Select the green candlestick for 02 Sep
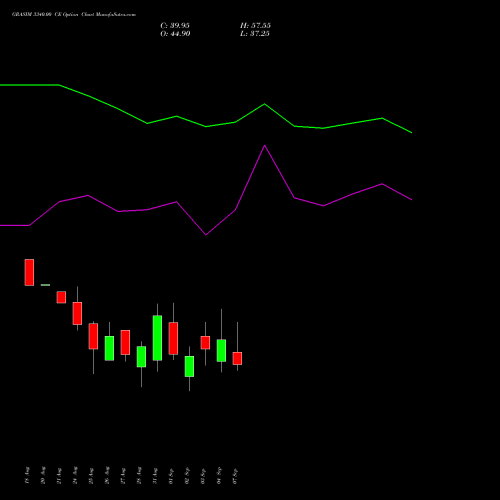Screen dimensions: 500x500 pyautogui.click(x=189, y=366)
